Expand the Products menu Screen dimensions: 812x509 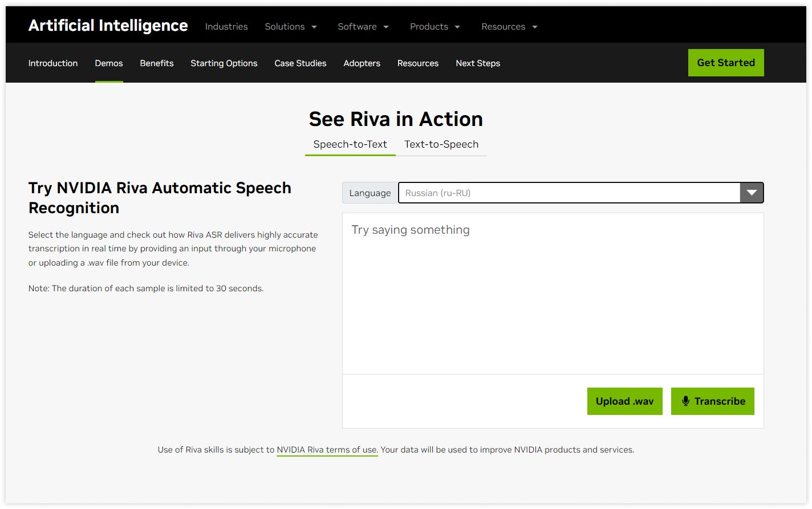pos(435,27)
